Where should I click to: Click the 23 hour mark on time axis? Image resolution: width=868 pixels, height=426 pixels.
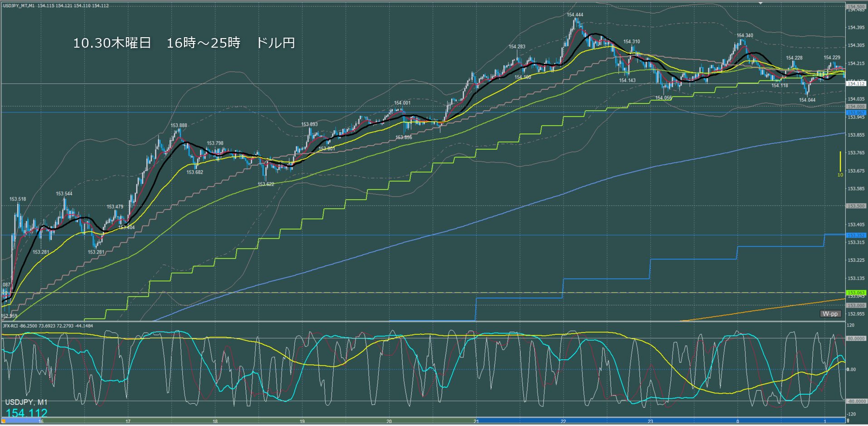tap(650, 421)
